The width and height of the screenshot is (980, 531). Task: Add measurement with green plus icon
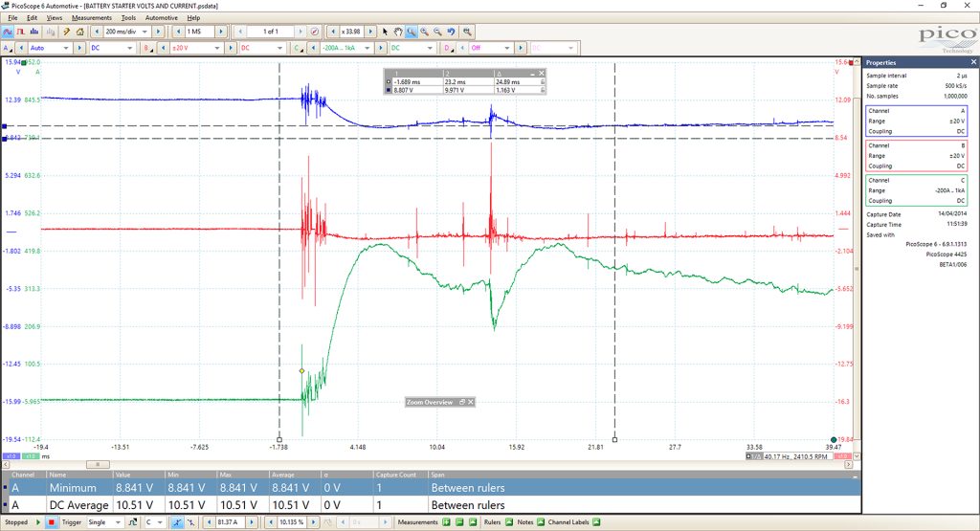pos(446,522)
